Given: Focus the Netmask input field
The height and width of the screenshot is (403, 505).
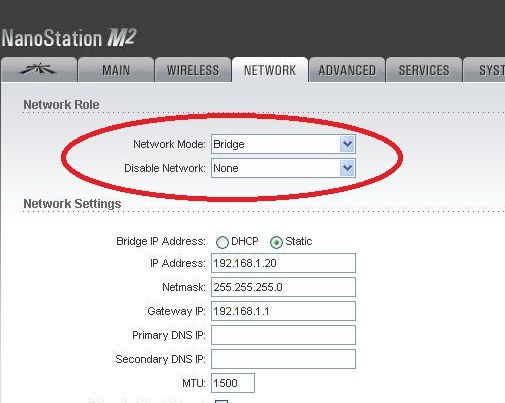Looking at the screenshot, I should tap(283, 287).
